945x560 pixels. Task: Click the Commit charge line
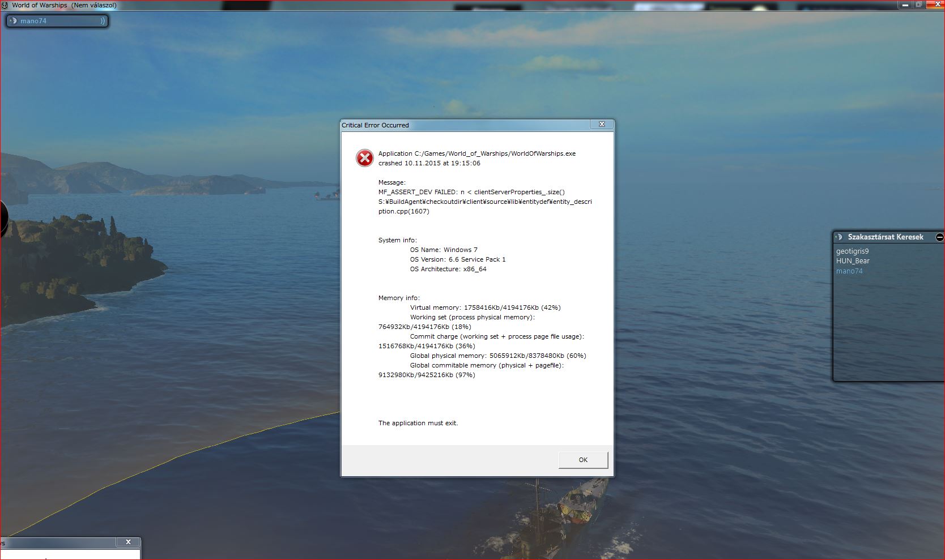[497, 336]
